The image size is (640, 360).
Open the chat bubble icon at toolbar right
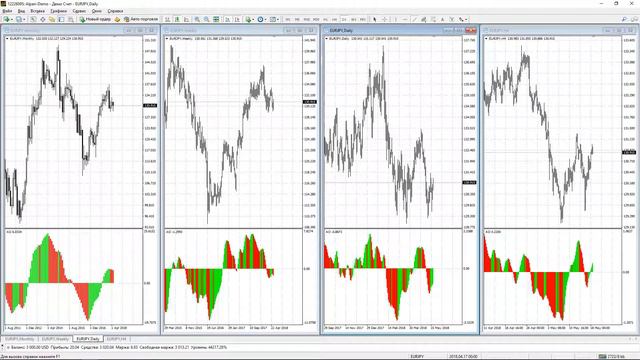(634, 19)
